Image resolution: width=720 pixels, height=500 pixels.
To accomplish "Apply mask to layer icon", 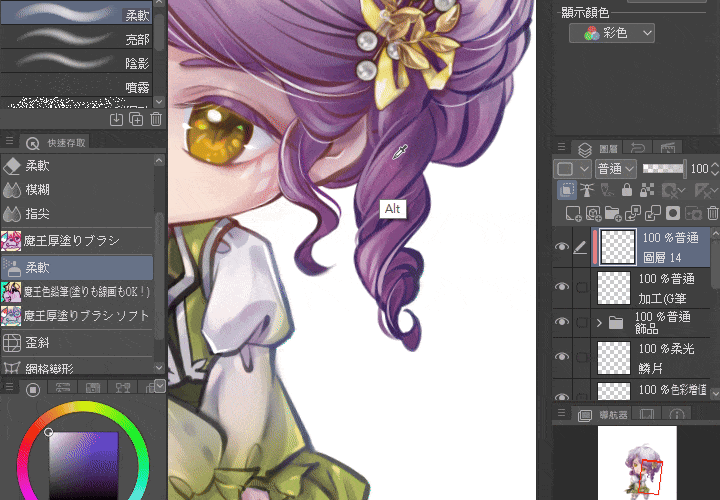I will 693,213.
